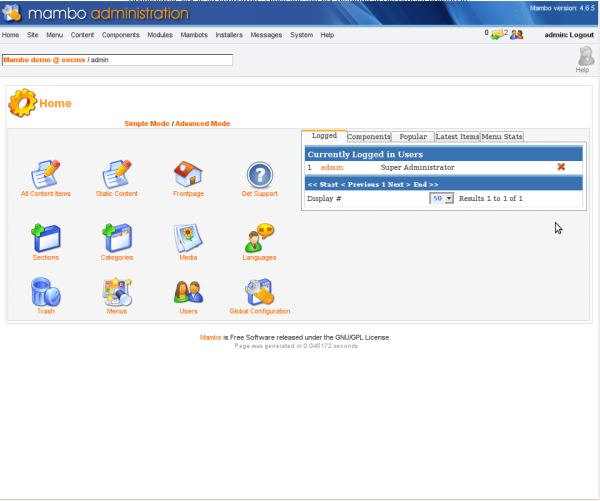The width and height of the screenshot is (600, 501).
Task: Open the Components menu
Action: [x=121, y=35]
